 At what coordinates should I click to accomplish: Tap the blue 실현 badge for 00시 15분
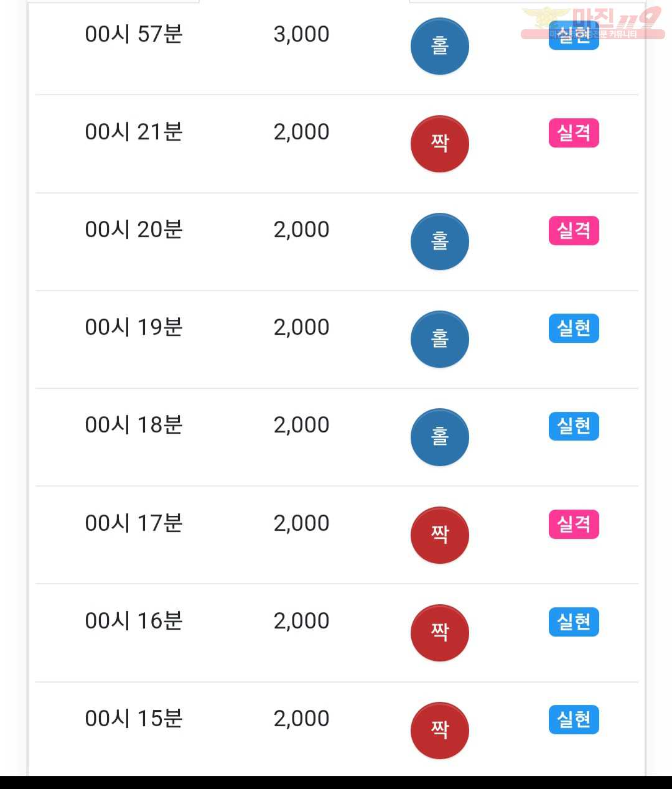574,719
